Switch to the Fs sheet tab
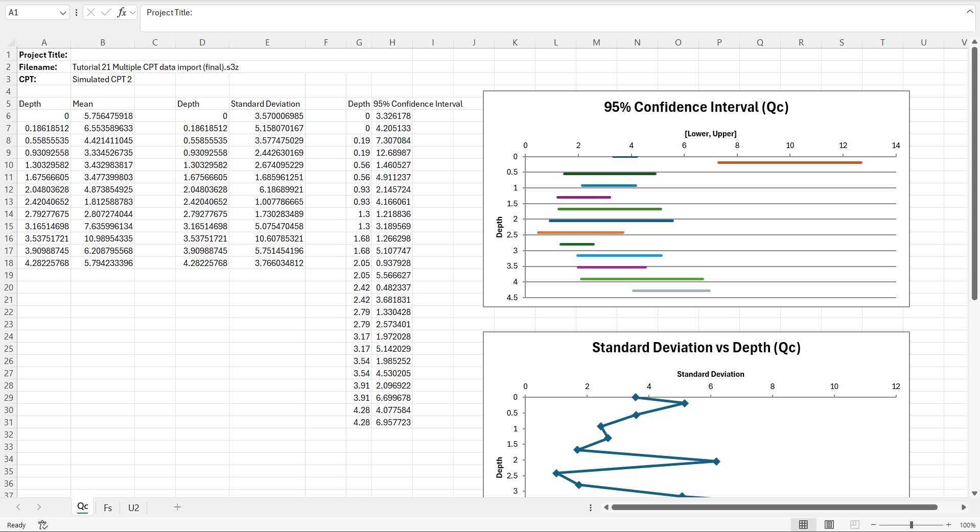Screen dimensions: 980x532 pos(107,507)
